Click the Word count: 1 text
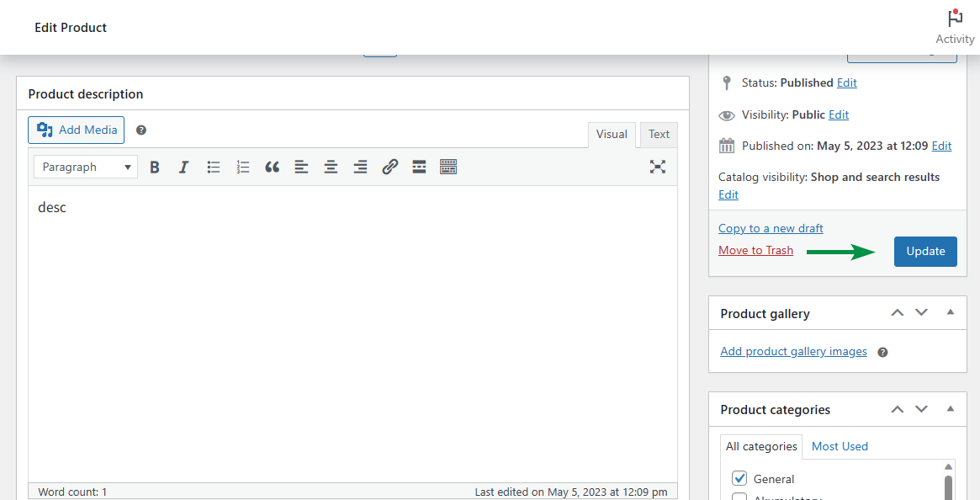 [x=72, y=492]
